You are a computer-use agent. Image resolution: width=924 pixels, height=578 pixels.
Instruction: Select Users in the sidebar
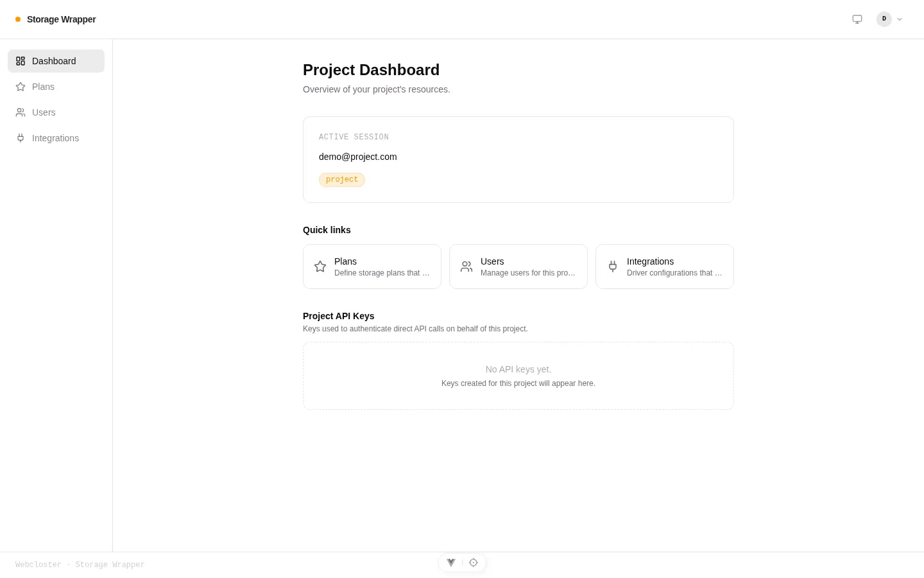pyautogui.click(x=56, y=112)
